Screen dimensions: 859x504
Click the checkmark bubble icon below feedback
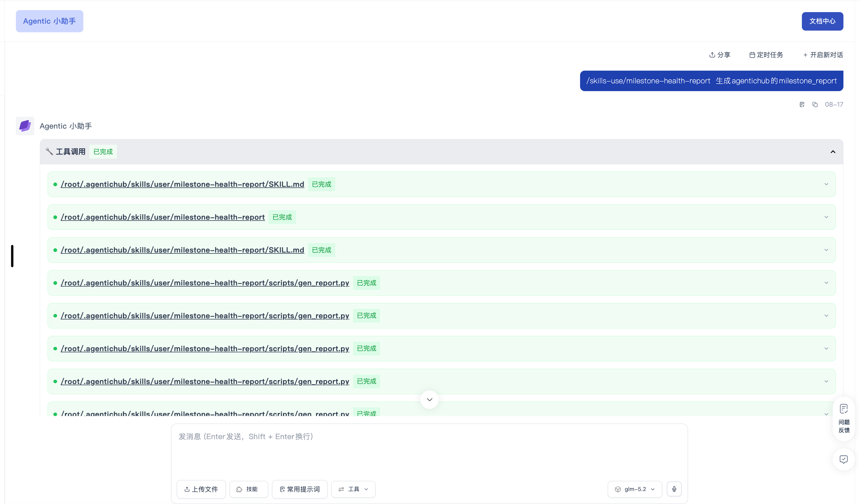click(x=844, y=459)
